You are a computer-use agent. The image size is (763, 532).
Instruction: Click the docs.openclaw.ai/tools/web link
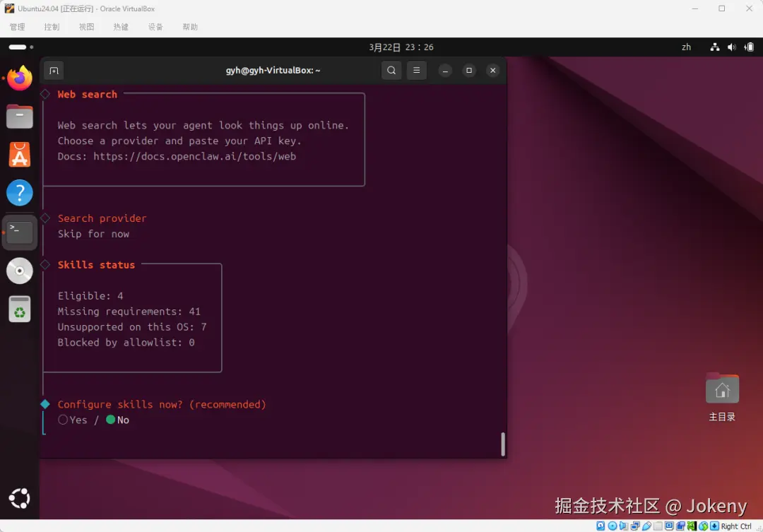tap(195, 156)
